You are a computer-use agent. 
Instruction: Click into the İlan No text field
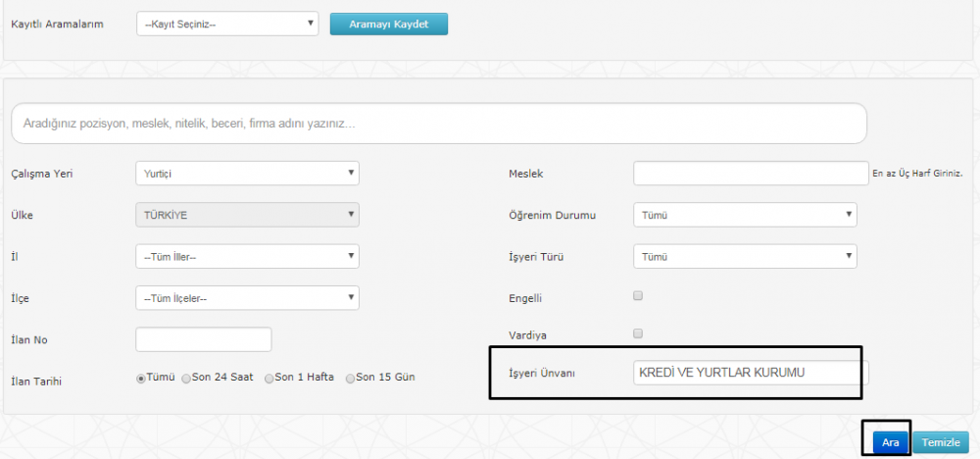(x=204, y=339)
